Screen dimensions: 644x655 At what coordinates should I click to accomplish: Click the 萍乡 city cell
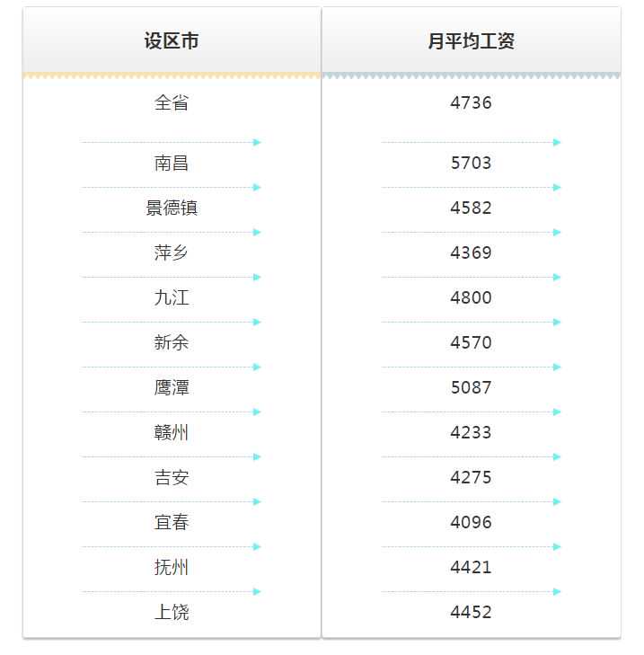171,252
